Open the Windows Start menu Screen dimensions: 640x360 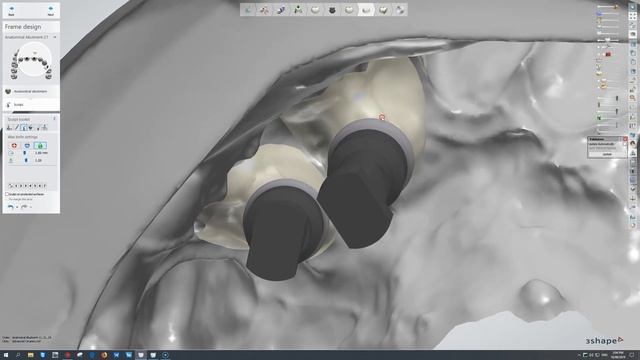[6, 355]
